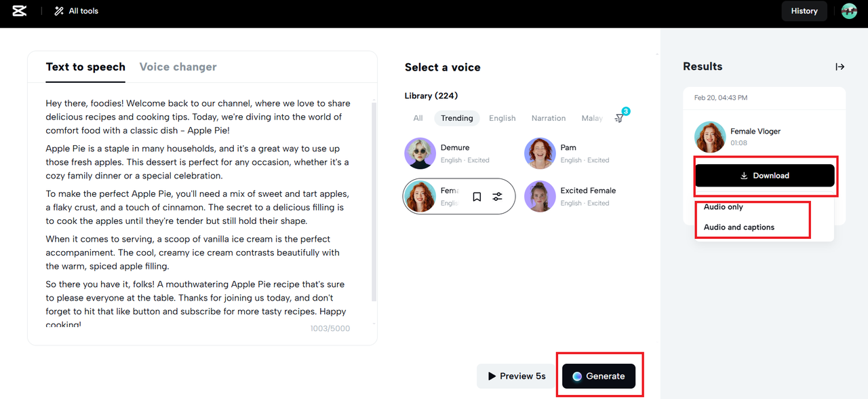Filter voices by English category
Screen dimensions: 868x399
click(502, 118)
